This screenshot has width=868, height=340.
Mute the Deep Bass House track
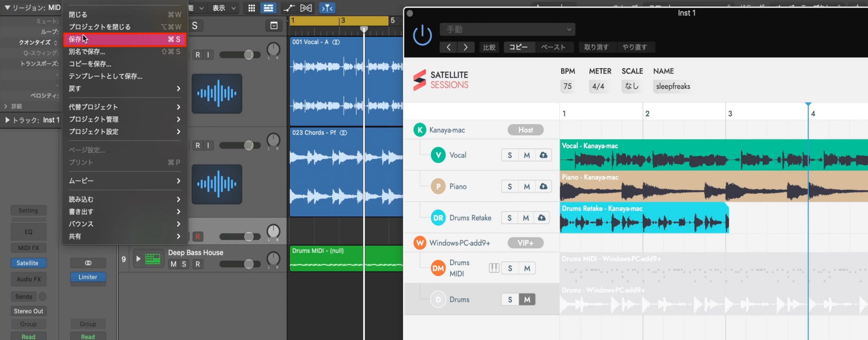[174, 264]
